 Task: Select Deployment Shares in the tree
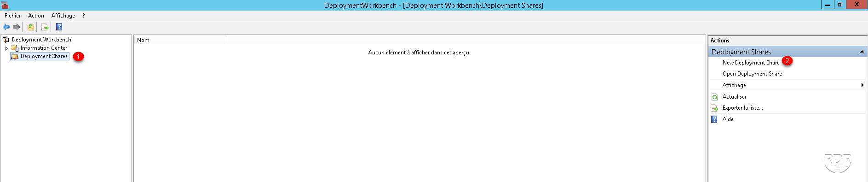click(x=44, y=56)
